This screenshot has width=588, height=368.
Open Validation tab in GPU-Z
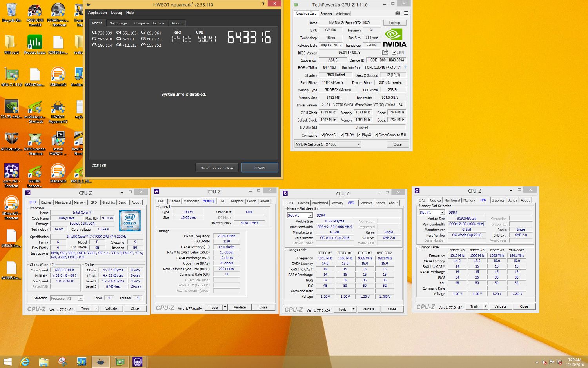point(342,14)
